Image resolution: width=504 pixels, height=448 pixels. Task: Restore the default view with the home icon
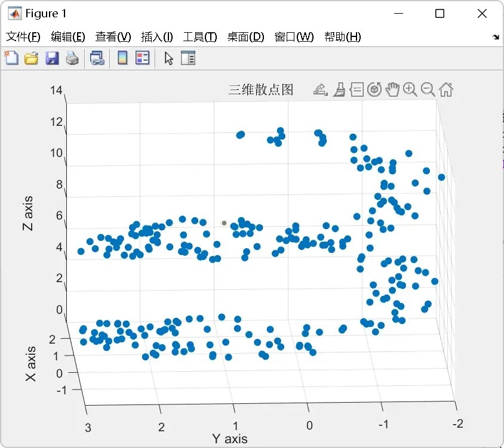[446, 89]
